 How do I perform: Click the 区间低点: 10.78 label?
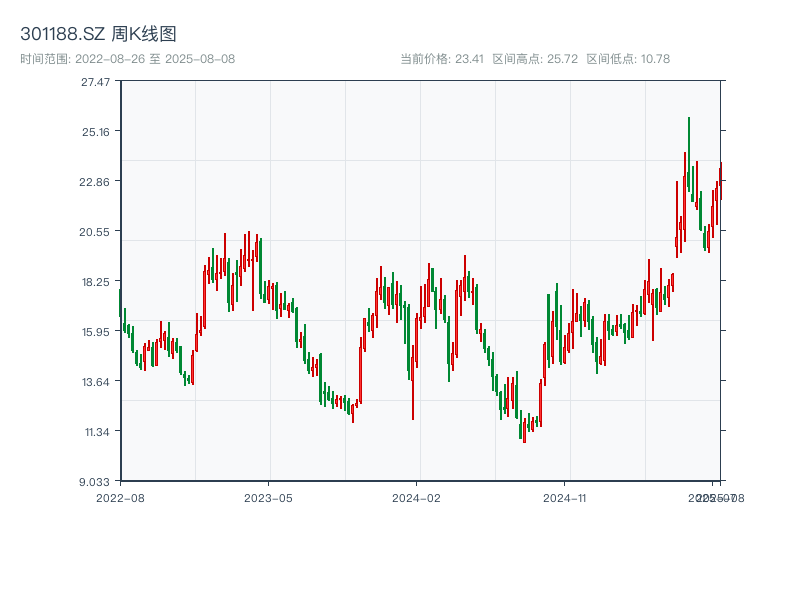tap(628, 59)
